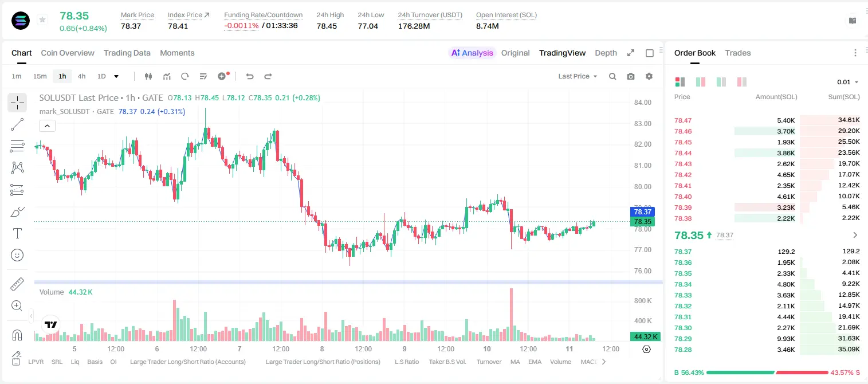Switch to the Trades tab

coord(738,53)
